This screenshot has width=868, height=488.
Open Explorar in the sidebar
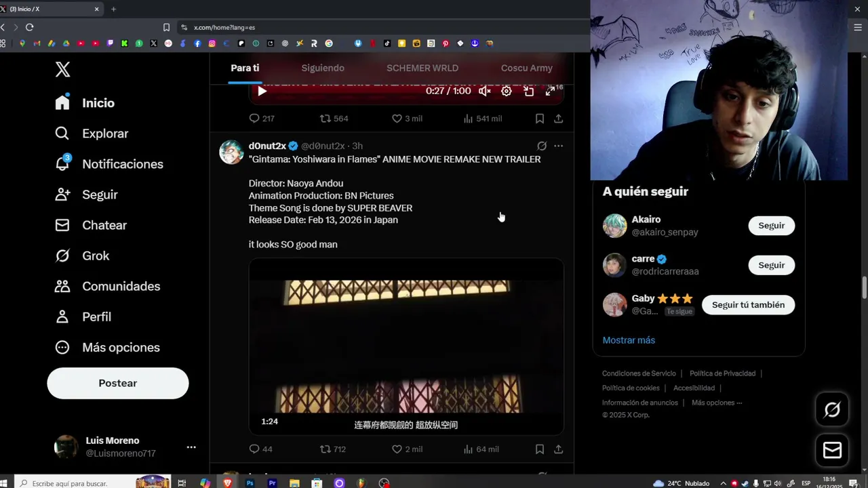click(x=92, y=134)
